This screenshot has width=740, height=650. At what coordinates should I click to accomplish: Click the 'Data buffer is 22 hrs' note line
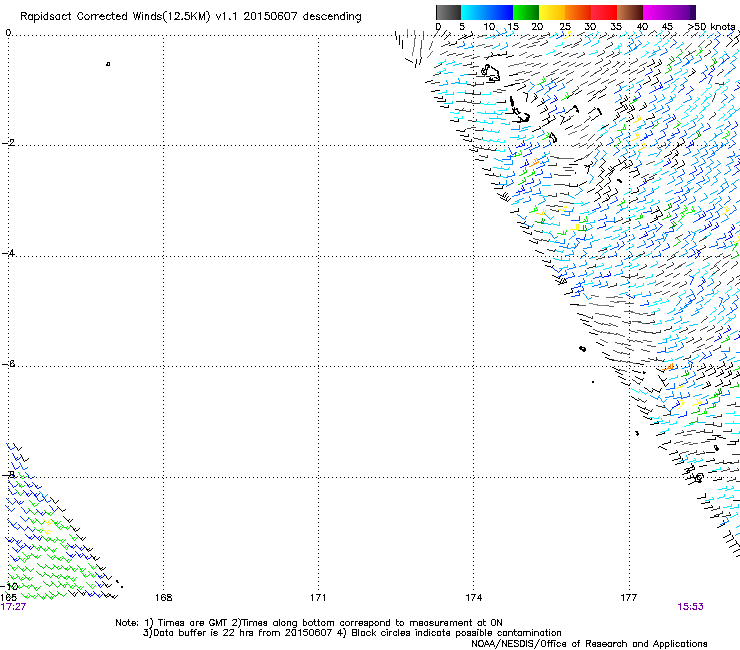coord(352,633)
